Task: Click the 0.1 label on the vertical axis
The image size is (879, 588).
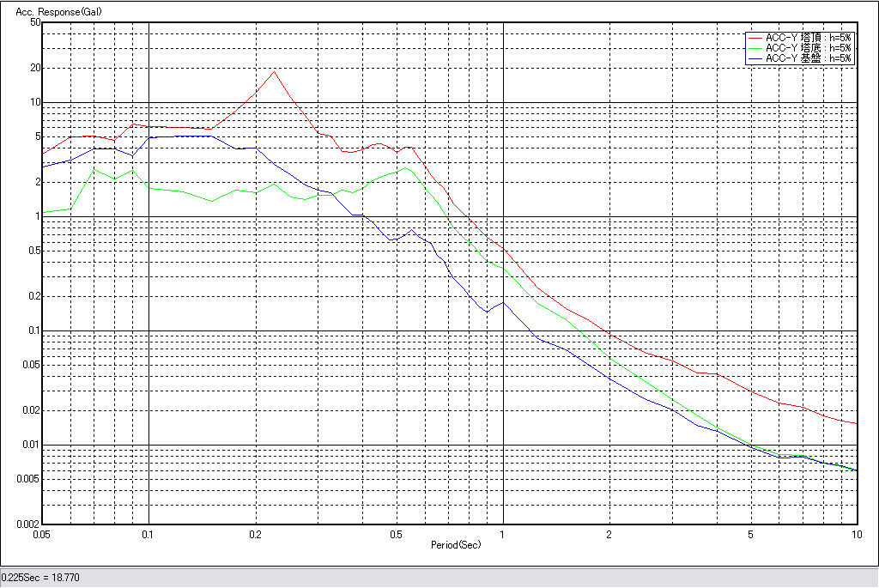Action: coord(33,330)
